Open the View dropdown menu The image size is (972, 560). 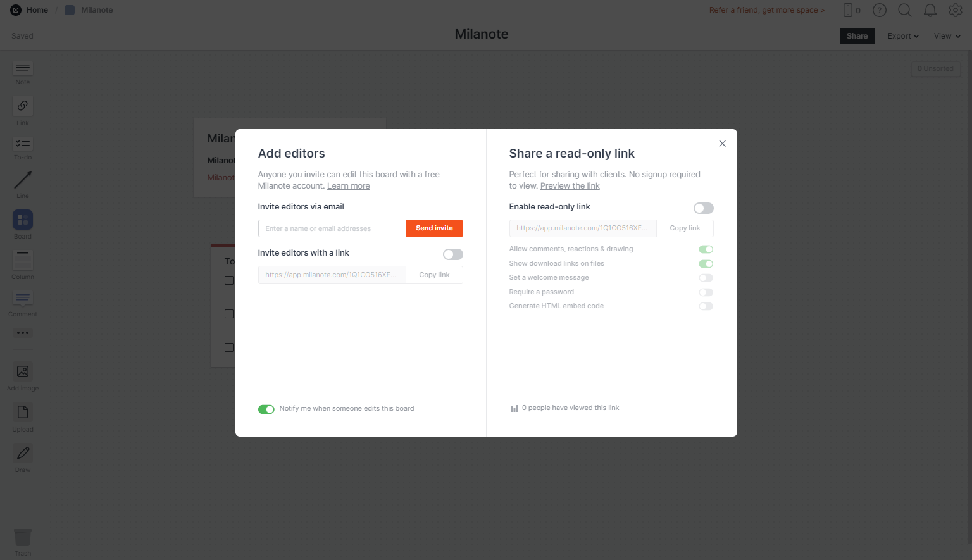947,36
